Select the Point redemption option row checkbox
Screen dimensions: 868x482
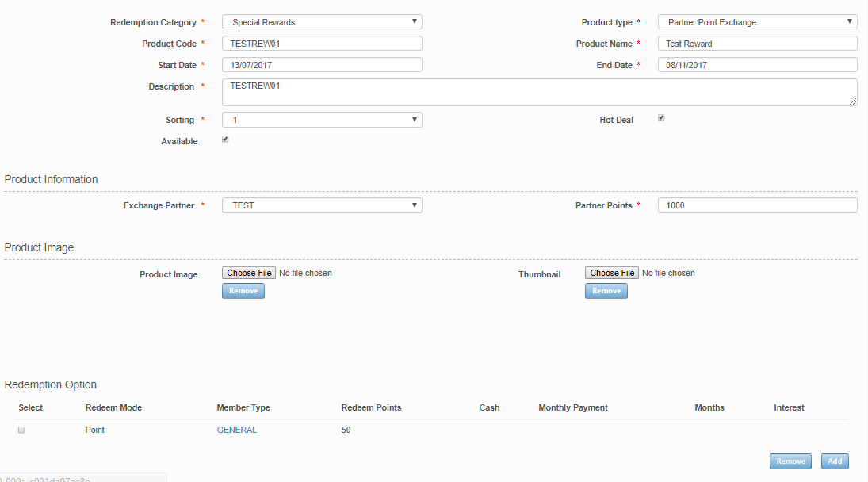pyautogui.click(x=21, y=430)
